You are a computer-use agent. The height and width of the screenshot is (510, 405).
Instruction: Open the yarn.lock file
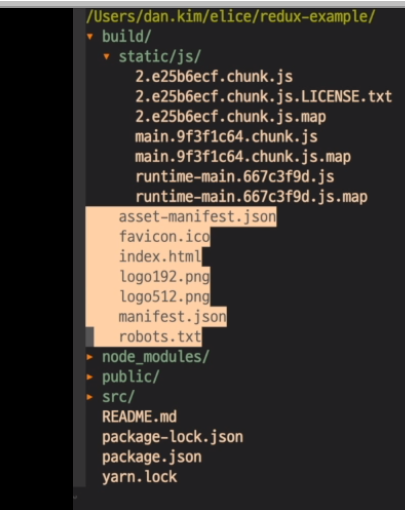coord(139,477)
